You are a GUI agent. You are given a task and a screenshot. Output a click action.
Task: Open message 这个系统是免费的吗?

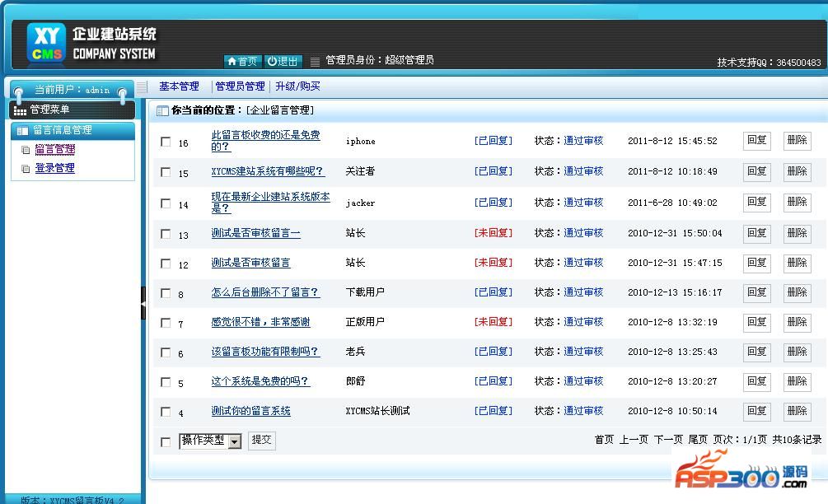[261, 381]
